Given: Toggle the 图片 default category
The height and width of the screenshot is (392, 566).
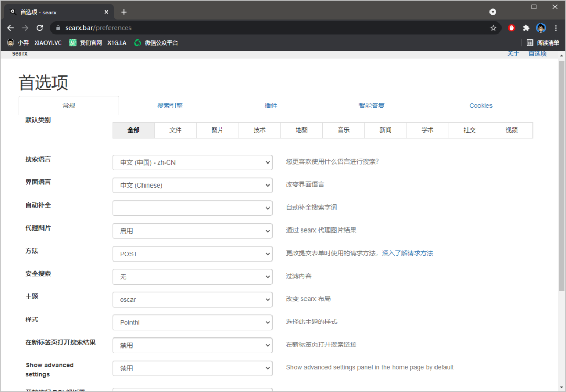Looking at the screenshot, I should pos(217,130).
